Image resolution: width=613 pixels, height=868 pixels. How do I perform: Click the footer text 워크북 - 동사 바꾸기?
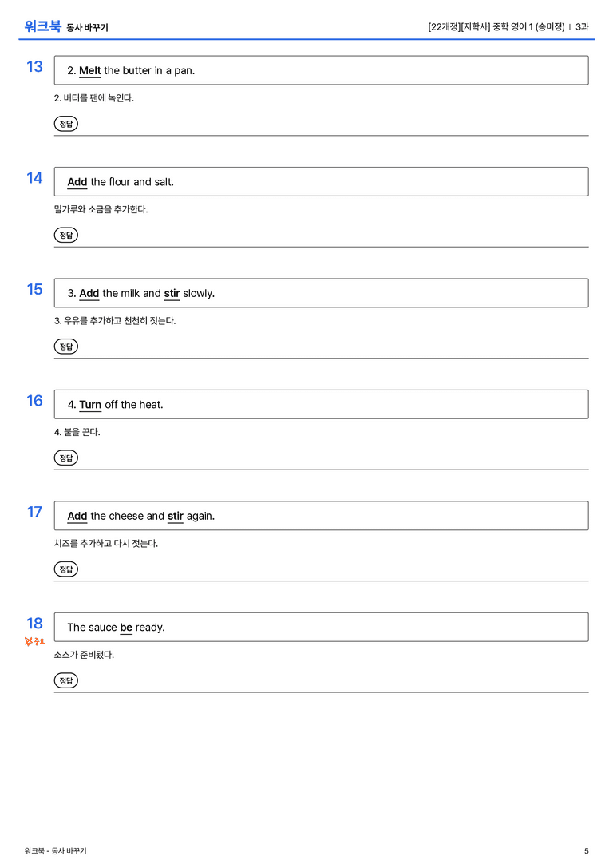coord(55,851)
